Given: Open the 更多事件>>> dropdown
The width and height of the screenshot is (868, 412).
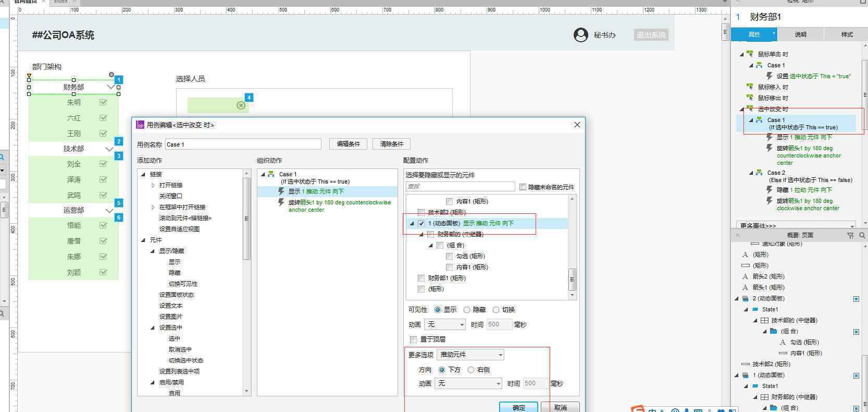Looking at the screenshot, I should tap(796, 225).
